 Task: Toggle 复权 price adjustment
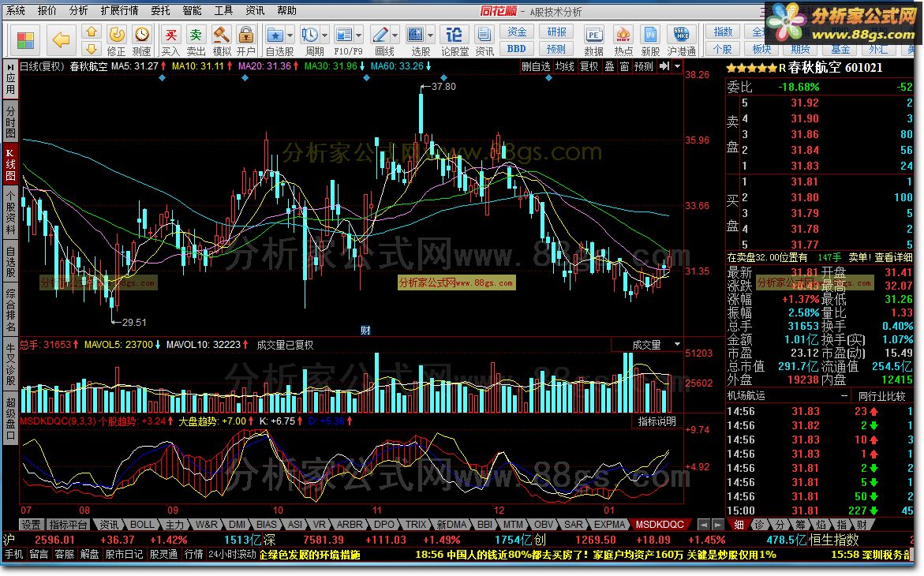[x=589, y=66]
